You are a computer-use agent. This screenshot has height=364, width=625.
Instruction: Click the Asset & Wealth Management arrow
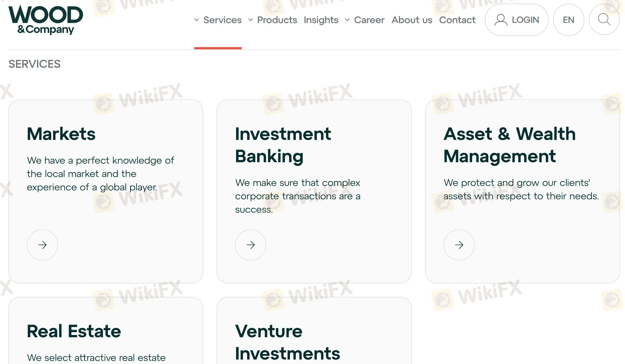(x=459, y=245)
